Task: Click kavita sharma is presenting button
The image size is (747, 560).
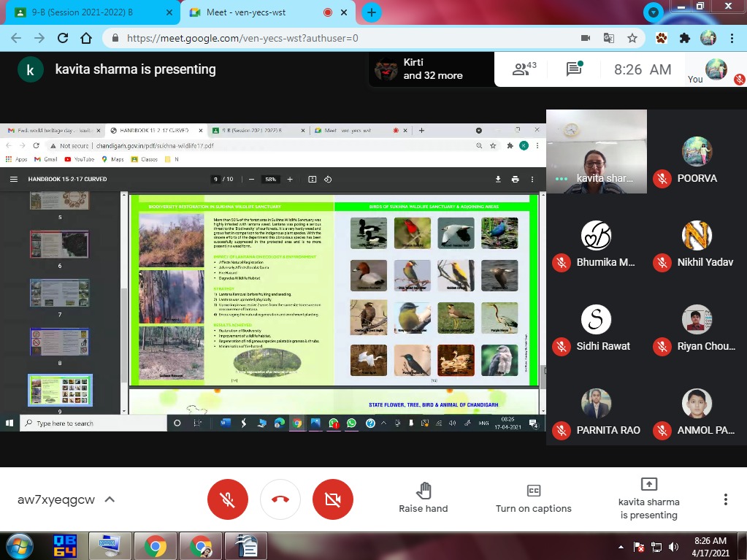Action: 648,499
